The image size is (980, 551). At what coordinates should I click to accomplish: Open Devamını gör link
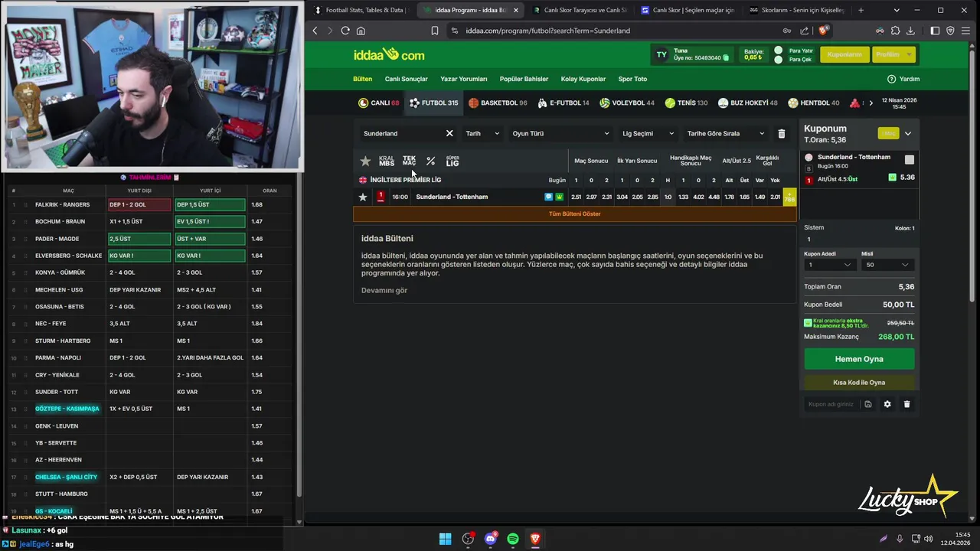pyautogui.click(x=384, y=290)
